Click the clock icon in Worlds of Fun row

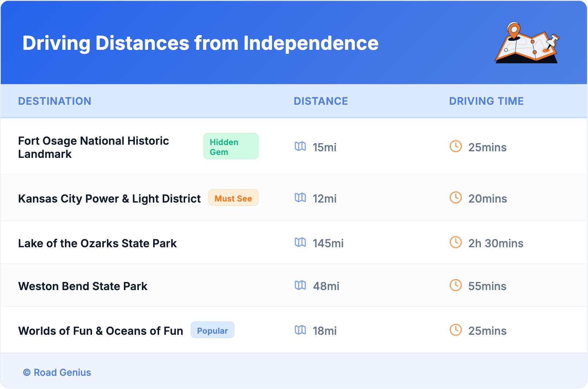456,330
